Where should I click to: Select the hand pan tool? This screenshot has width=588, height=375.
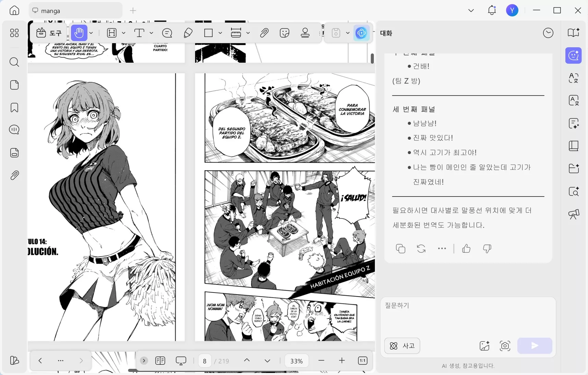[x=79, y=33]
